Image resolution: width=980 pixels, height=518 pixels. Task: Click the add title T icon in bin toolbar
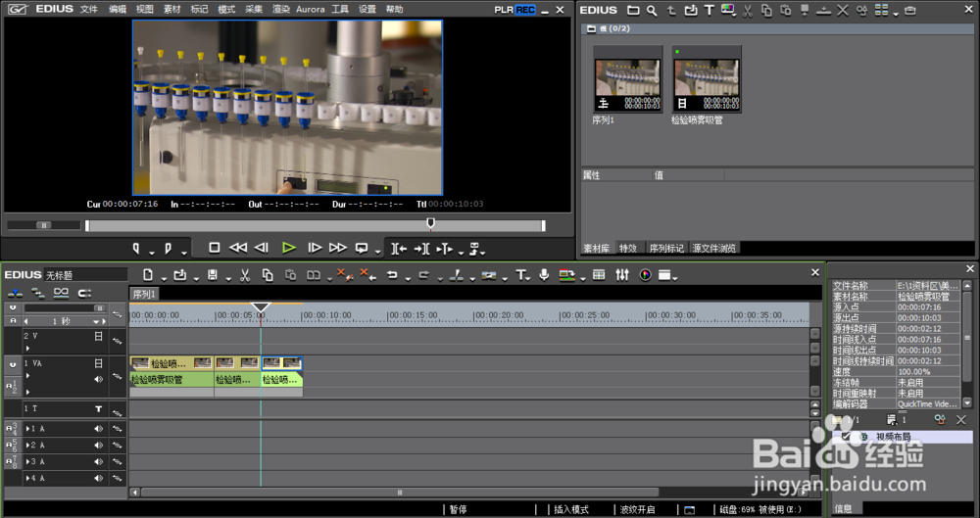pos(709,10)
